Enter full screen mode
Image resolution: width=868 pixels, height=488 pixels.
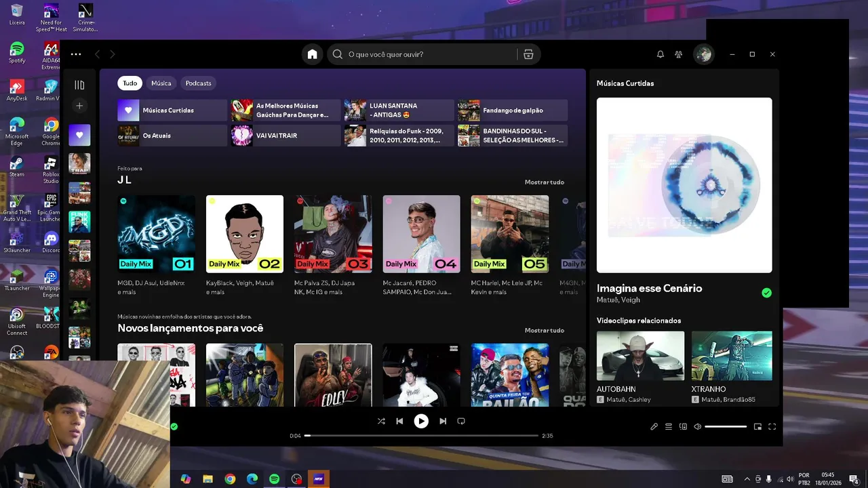[772, 427]
